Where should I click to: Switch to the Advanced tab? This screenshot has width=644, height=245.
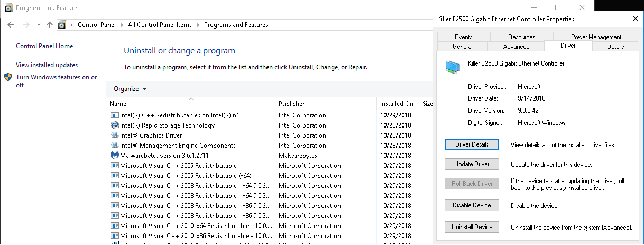(516, 47)
